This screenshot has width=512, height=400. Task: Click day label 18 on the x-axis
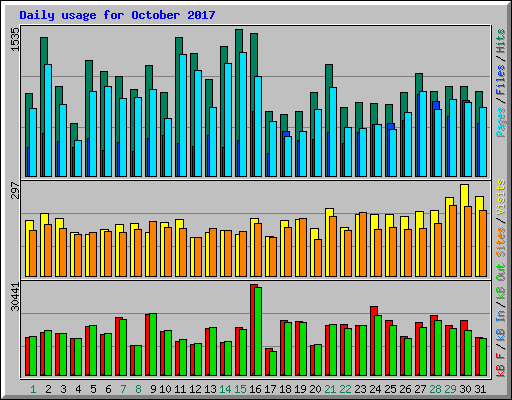(x=285, y=389)
